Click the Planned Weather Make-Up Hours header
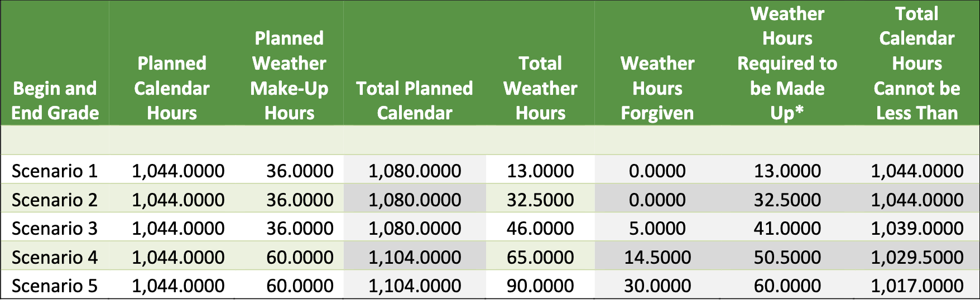 point(289,76)
